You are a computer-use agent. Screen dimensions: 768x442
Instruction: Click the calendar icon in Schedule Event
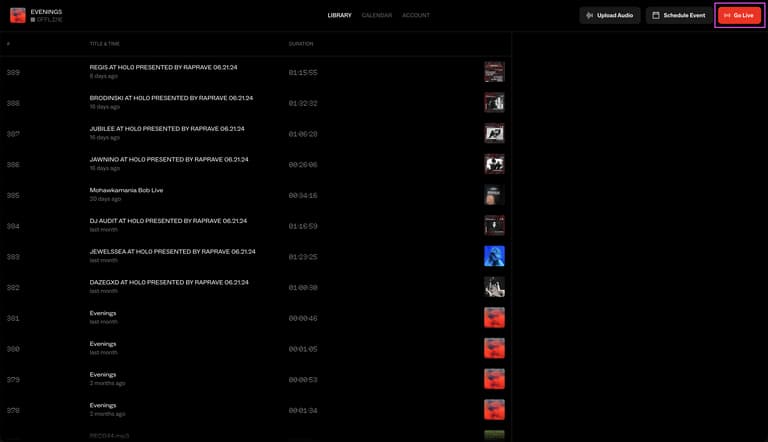656,15
